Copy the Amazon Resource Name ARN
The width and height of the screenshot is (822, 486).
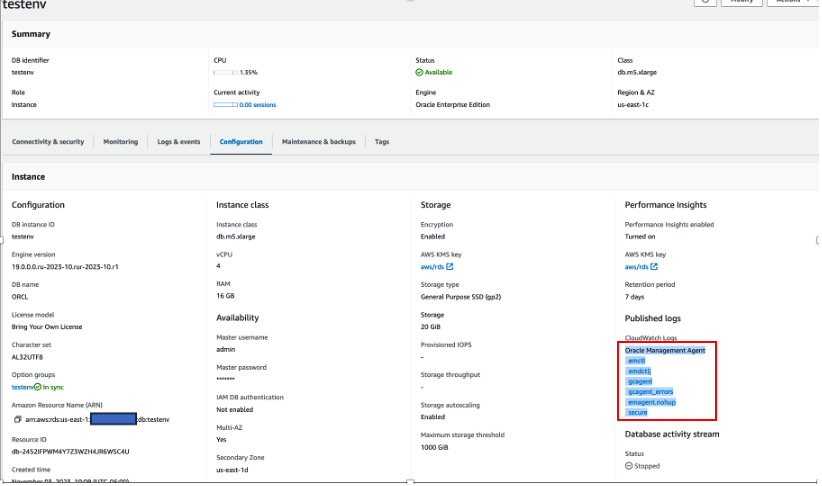[x=17, y=419]
